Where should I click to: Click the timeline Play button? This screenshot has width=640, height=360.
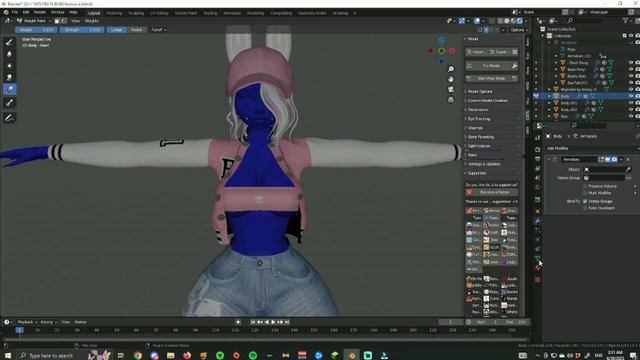coord(273,322)
